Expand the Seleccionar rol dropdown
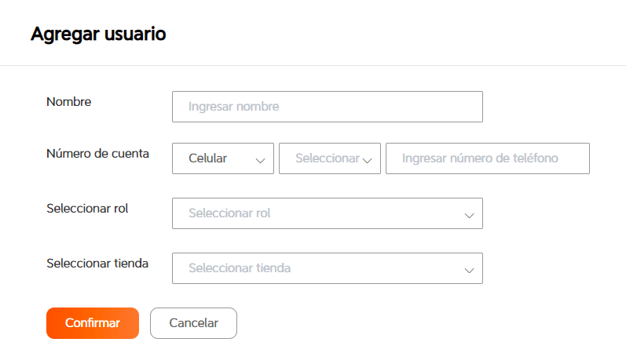Viewport: 626px width, 364px height. pos(327,213)
